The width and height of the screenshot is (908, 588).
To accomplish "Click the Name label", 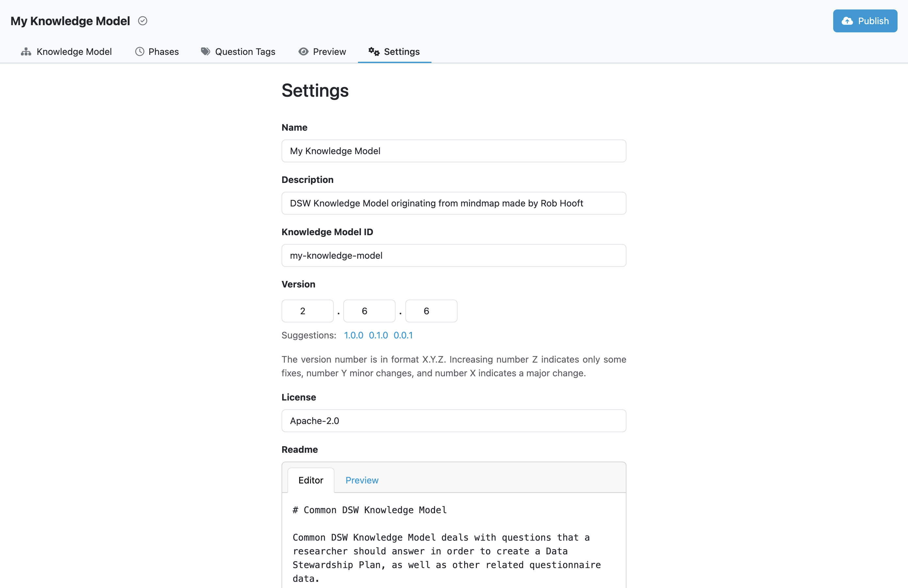I will (x=294, y=127).
